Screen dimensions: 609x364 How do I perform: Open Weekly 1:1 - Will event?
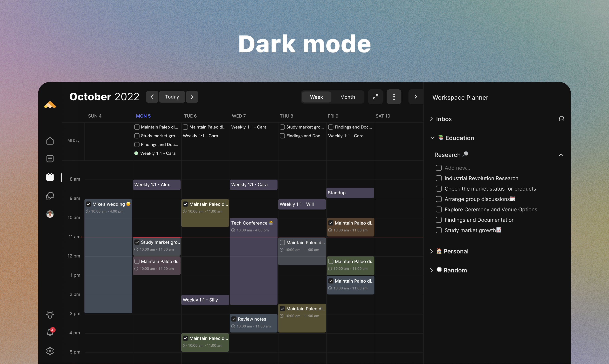[x=302, y=204]
